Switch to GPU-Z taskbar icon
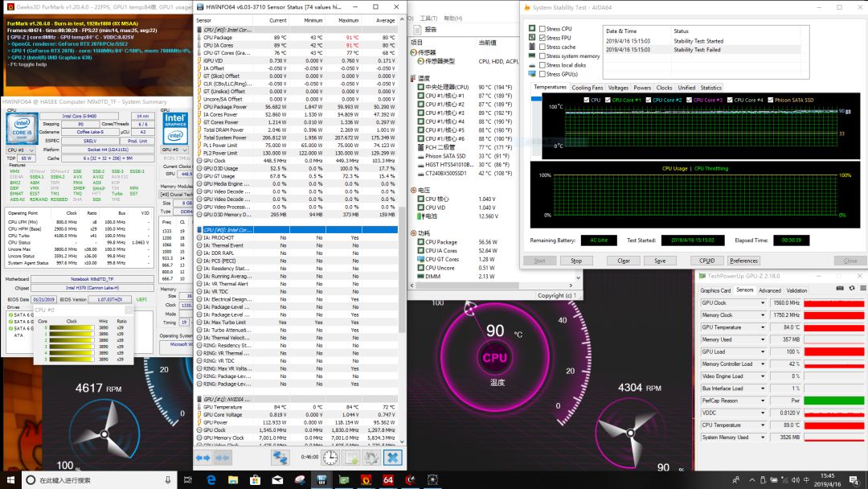 point(344,479)
